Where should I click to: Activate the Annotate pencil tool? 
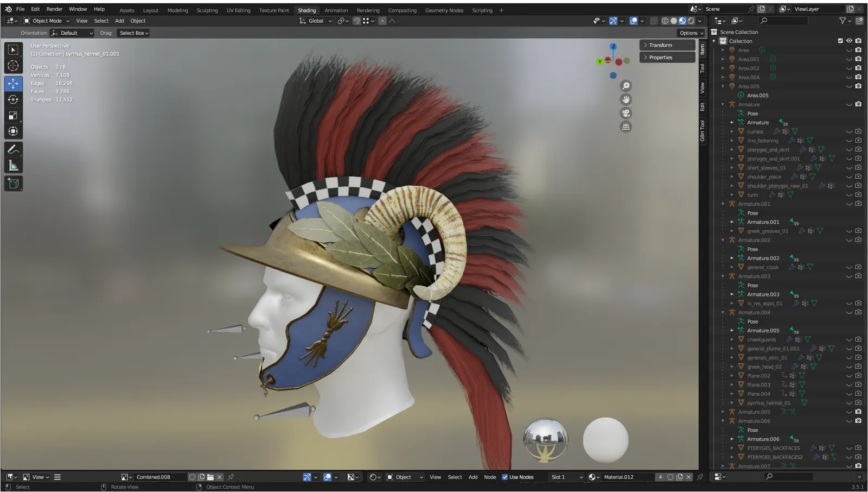click(13, 149)
